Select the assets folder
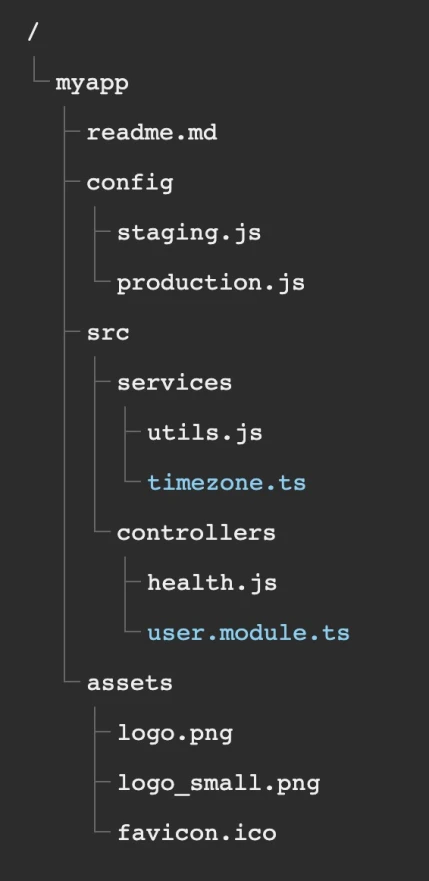The width and height of the screenshot is (429, 881). pos(130,683)
